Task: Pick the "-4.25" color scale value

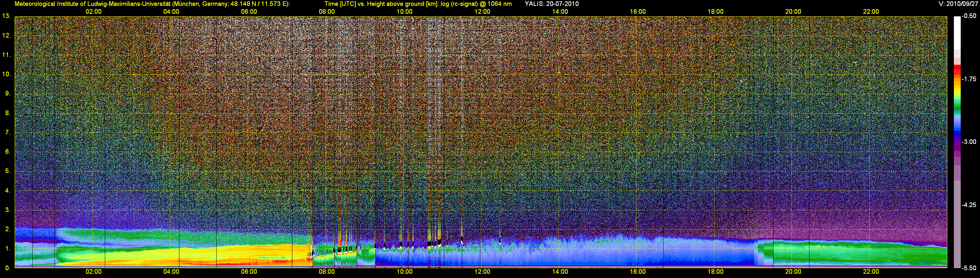Action: click(x=969, y=205)
